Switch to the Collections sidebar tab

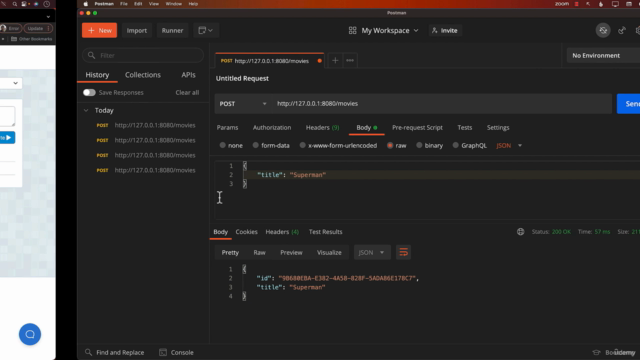click(143, 75)
